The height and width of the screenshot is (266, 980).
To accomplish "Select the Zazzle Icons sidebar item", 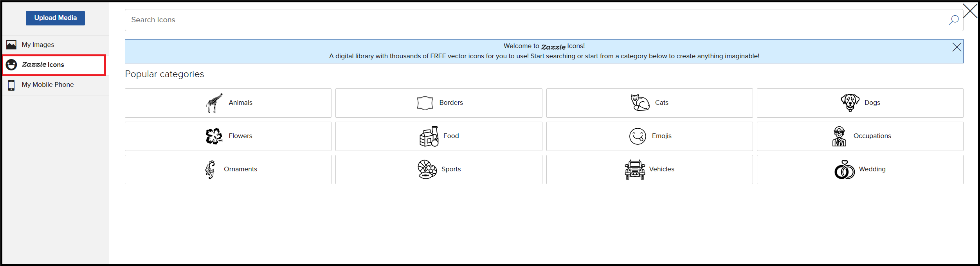I will [x=54, y=65].
